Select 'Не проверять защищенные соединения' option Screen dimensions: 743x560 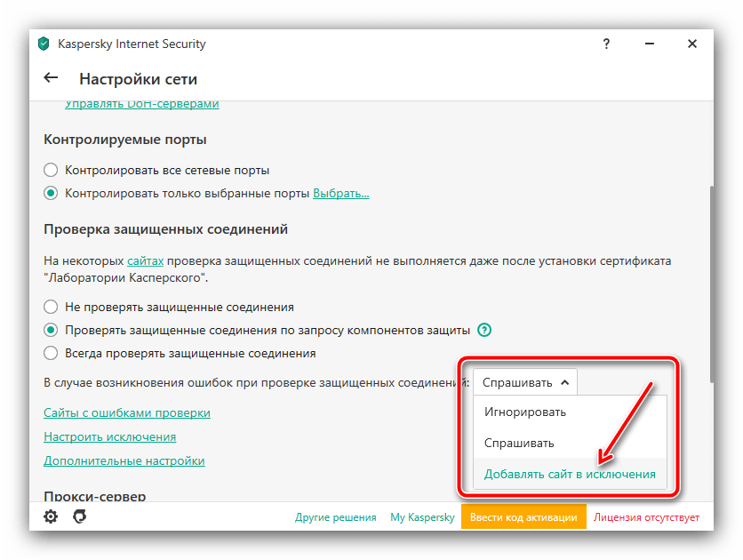(x=51, y=307)
